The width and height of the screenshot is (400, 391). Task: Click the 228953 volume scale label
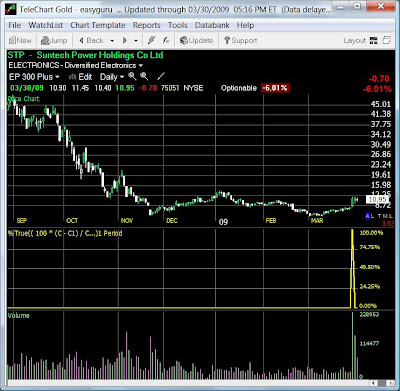pos(369,315)
